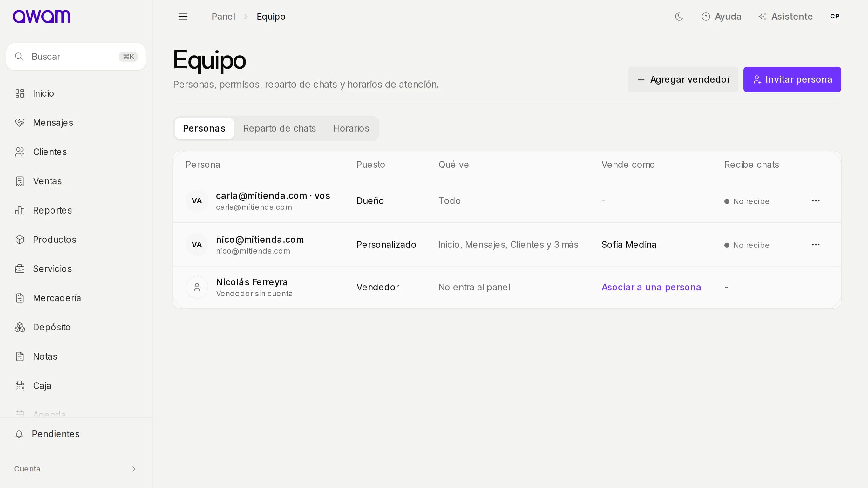This screenshot has width=868, height=488.
Task: Click the VA avatar for carla@mitienda.com
Action: click(x=197, y=201)
